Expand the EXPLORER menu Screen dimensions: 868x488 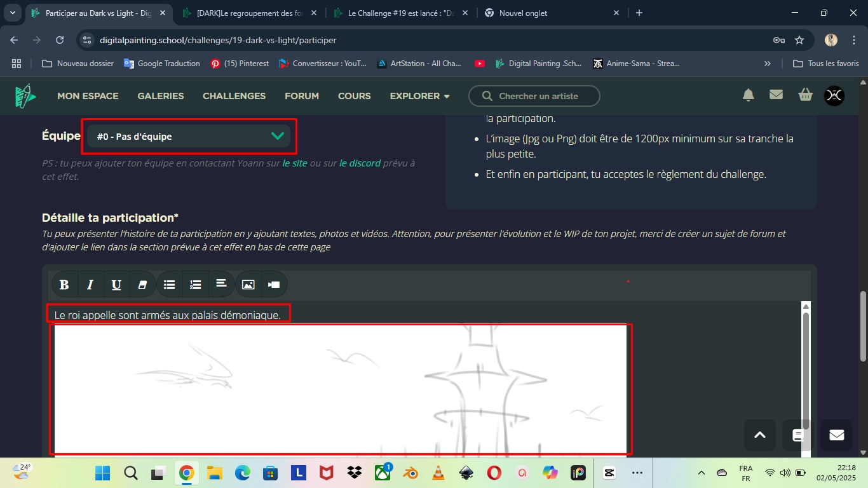click(419, 96)
